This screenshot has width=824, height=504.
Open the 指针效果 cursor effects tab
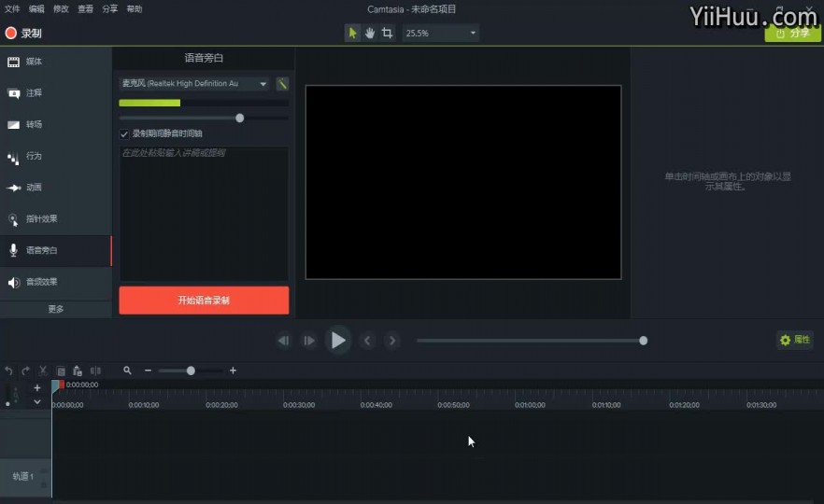pos(56,219)
